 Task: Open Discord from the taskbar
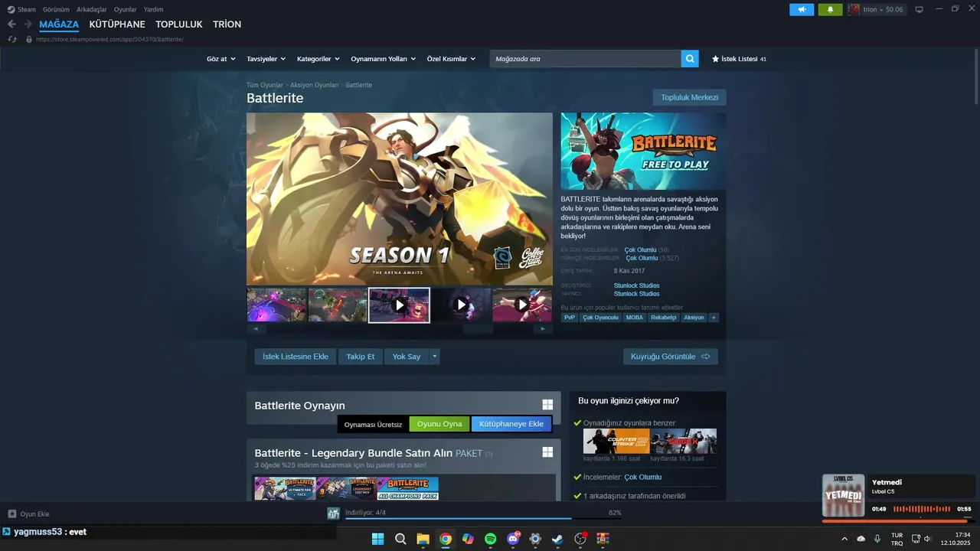tap(513, 539)
